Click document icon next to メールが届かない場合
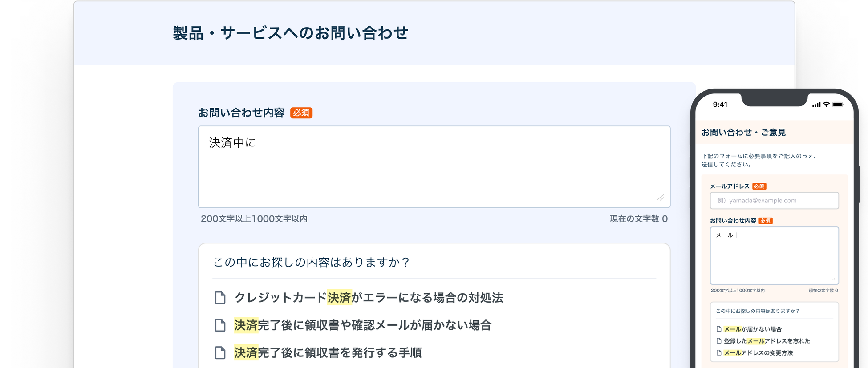Screen dimensions: 868x368 click(x=719, y=329)
